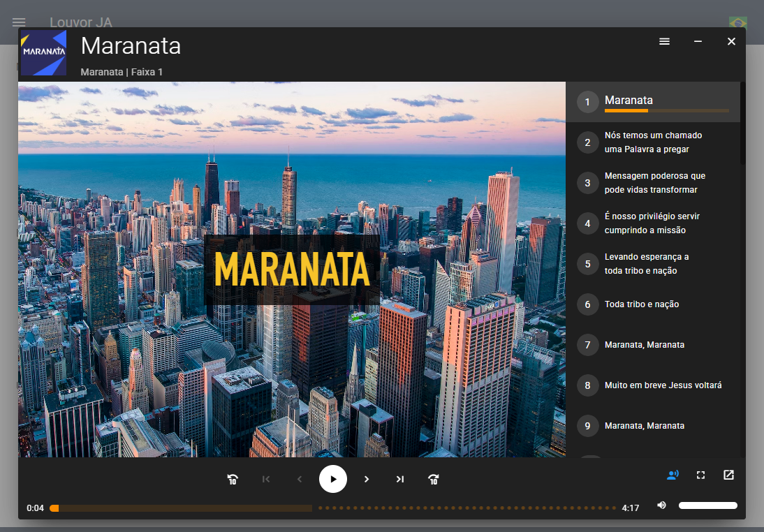Minimize the Maranata player dialog
Screen dimensions: 764x532
coord(698,42)
